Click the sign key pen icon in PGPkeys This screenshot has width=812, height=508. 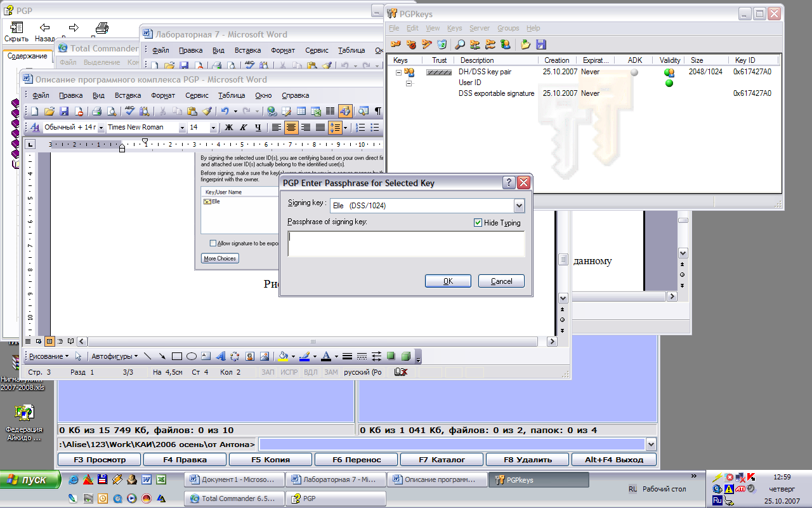click(426, 44)
